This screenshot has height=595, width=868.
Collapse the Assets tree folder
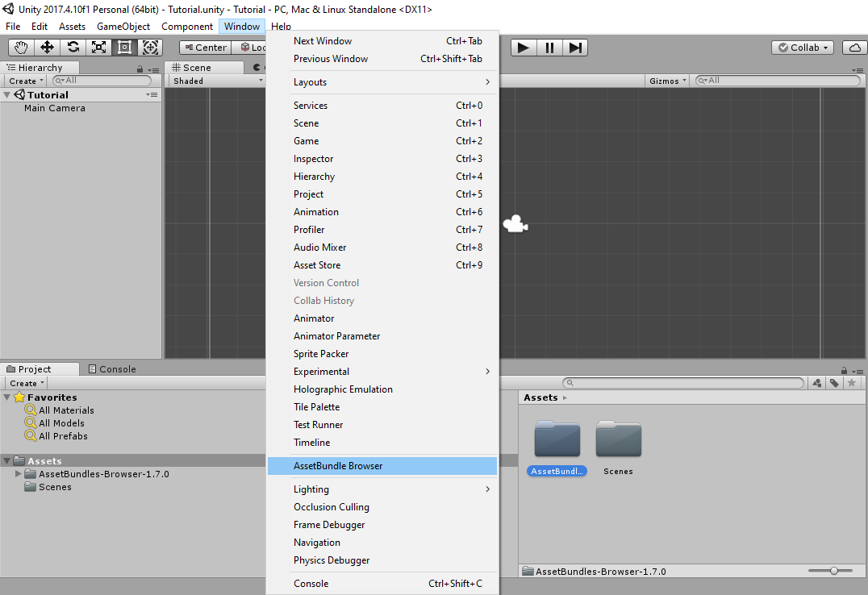pos(6,460)
